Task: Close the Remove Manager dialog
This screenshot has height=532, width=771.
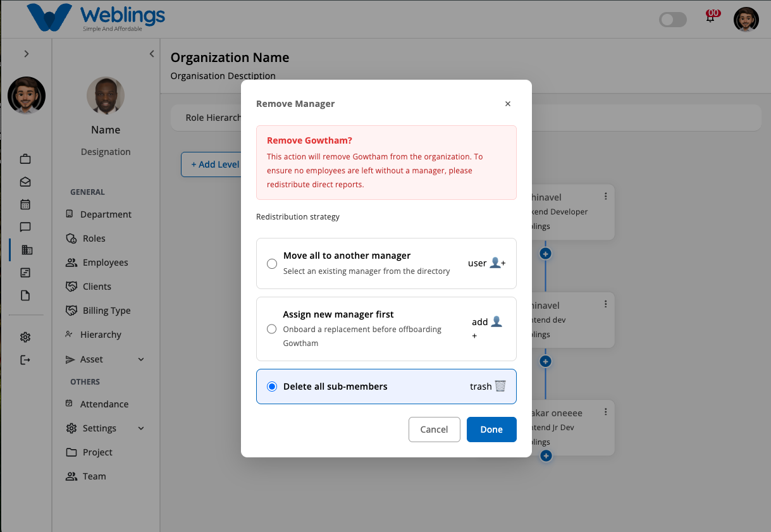Action: (x=508, y=104)
